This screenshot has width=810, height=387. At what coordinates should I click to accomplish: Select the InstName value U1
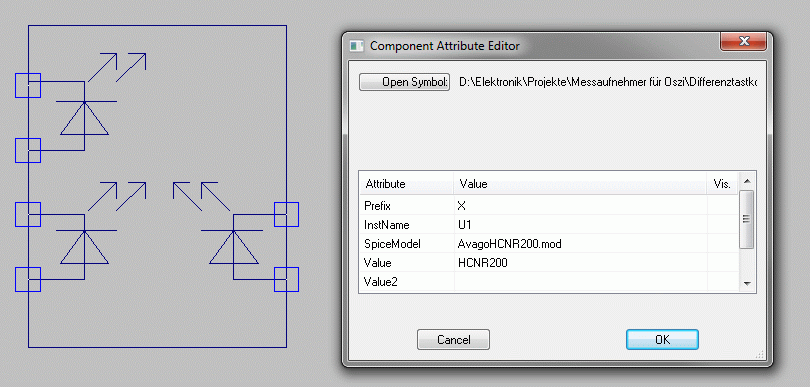[580, 225]
